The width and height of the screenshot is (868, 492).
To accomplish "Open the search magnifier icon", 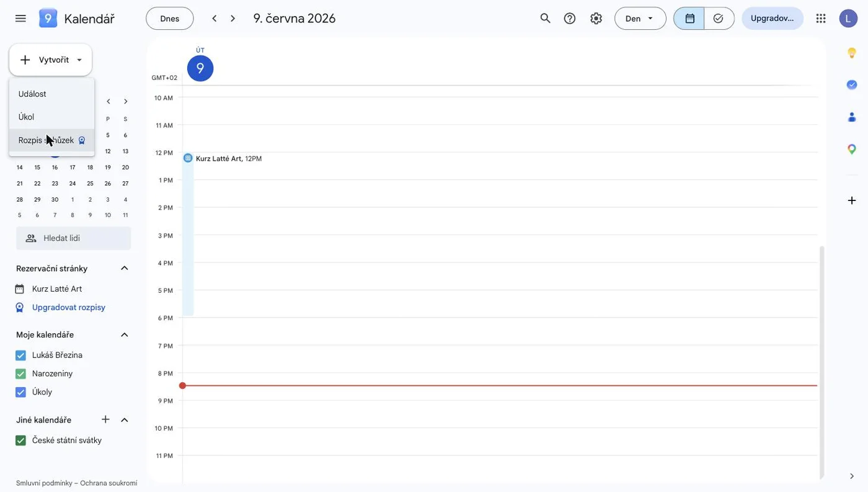I will tap(545, 19).
